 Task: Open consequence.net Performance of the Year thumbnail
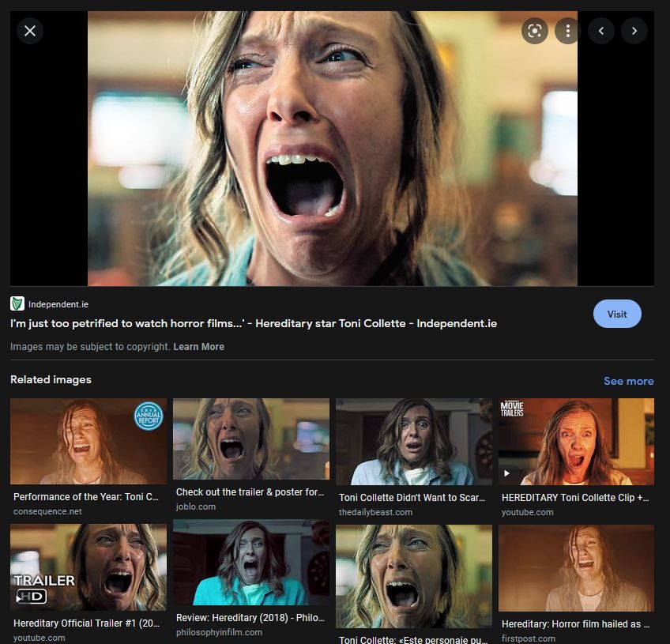click(x=88, y=441)
